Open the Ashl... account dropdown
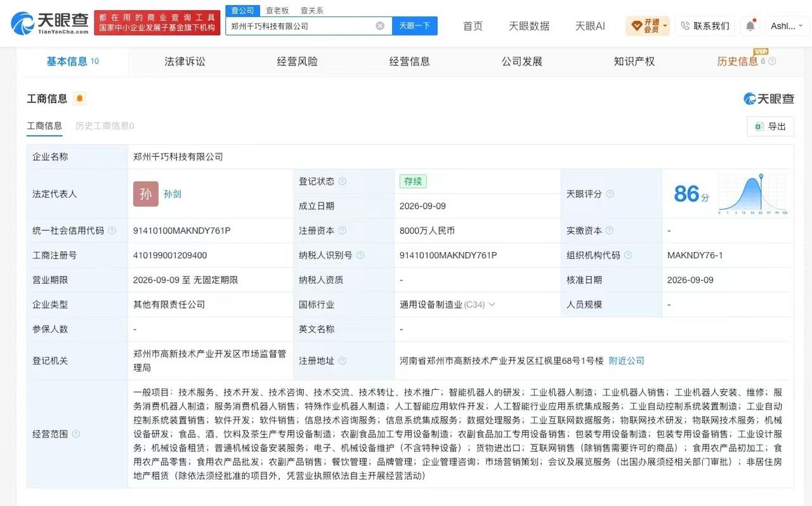 [x=787, y=26]
